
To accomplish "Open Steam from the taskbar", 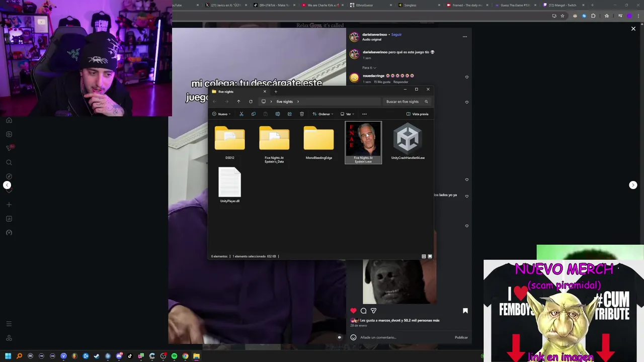I will [97, 356].
